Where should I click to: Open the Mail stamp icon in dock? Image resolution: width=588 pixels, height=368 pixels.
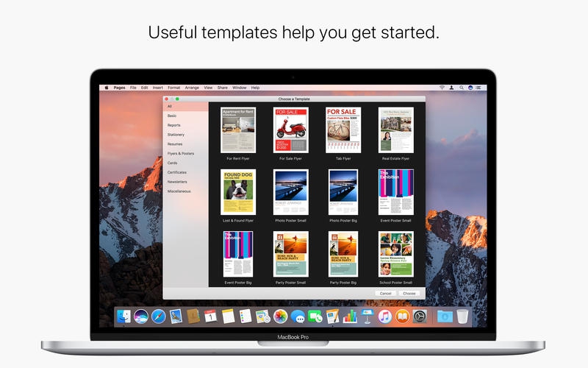click(176, 316)
